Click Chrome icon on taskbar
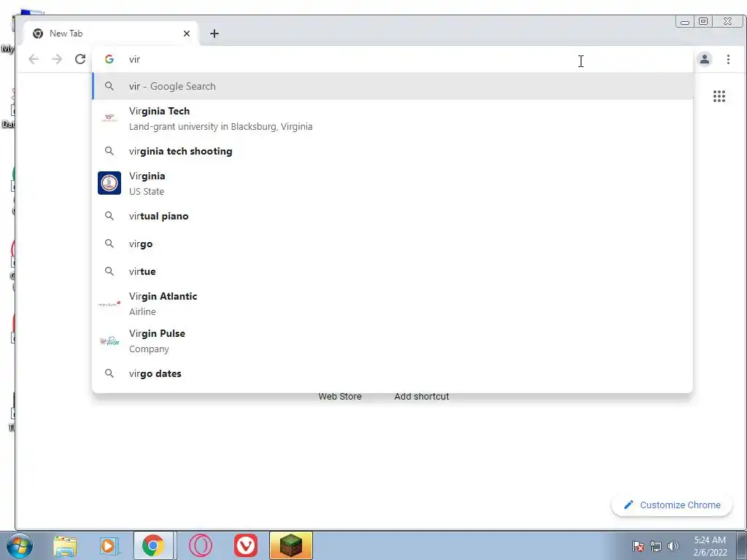The width and height of the screenshot is (747, 560). coord(152,545)
